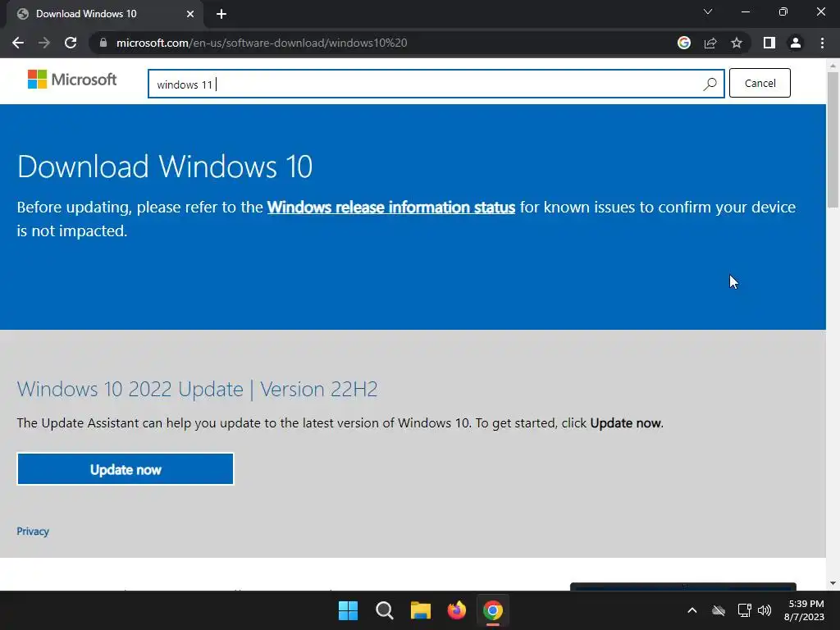The image size is (840, 630).
Task: Switch to Chrome on the taskbar
Action: (x=493, y=610)
